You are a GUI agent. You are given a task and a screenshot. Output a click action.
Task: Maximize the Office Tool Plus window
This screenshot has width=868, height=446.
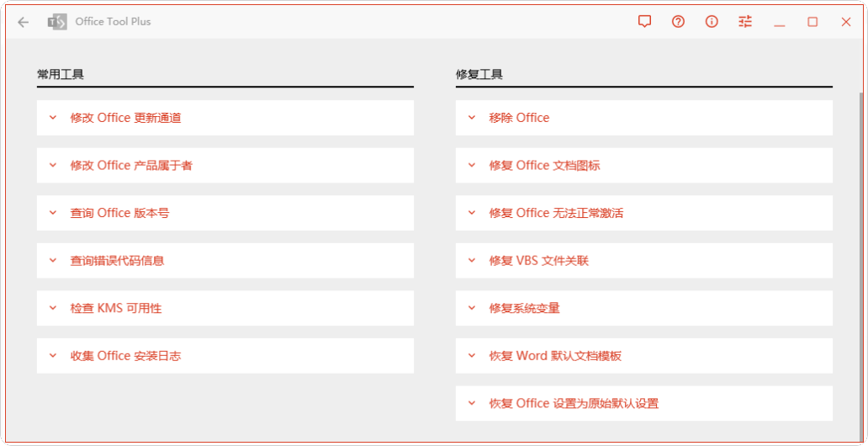click(812, 22)
